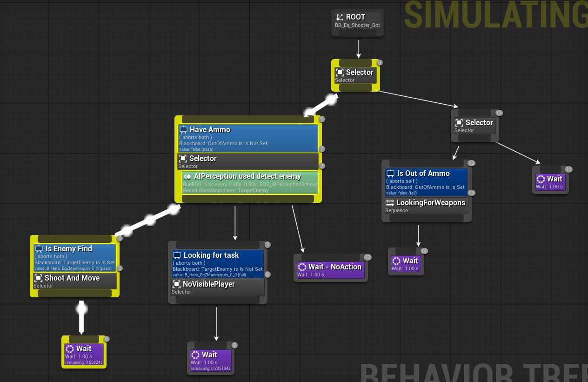Click the Is Enemy Find decorator icon
This screenshot has width=588, height=382.
click(39, 249)
